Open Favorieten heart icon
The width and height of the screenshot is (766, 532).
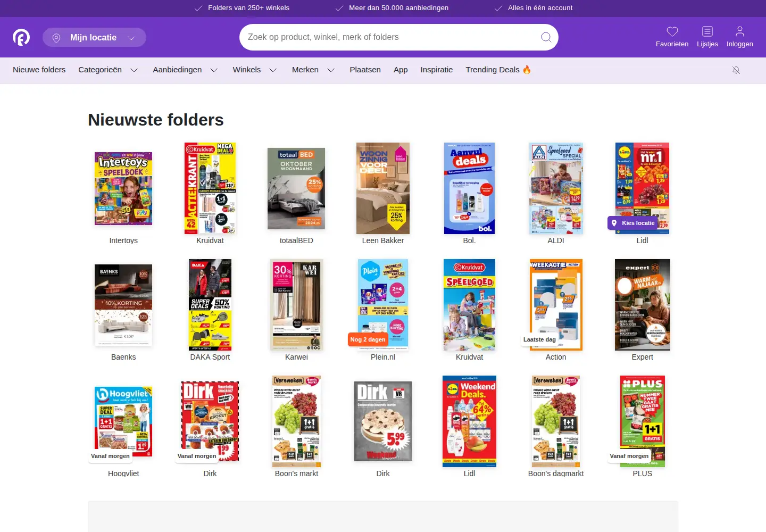pyautogui.click(x=672, y=31)
